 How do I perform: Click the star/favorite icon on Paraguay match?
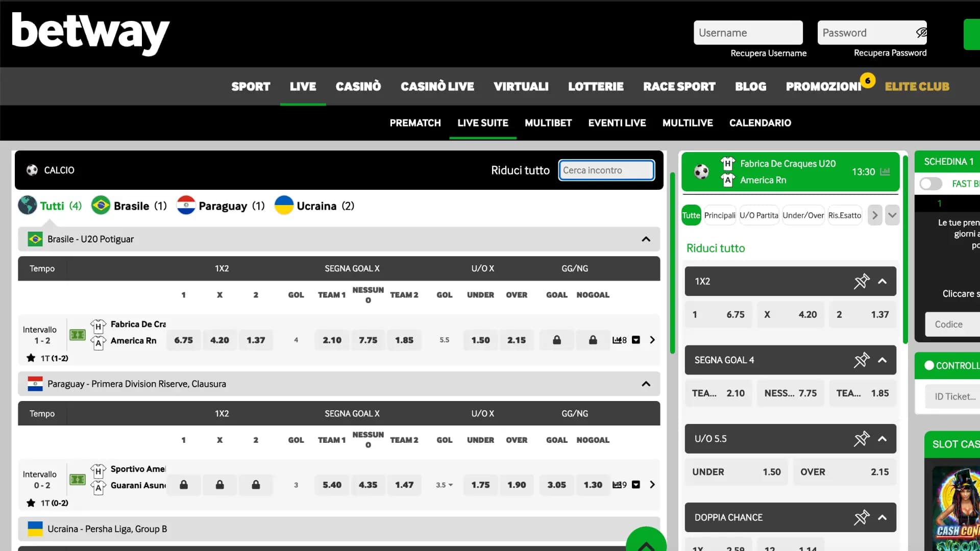tap(30, 502)
